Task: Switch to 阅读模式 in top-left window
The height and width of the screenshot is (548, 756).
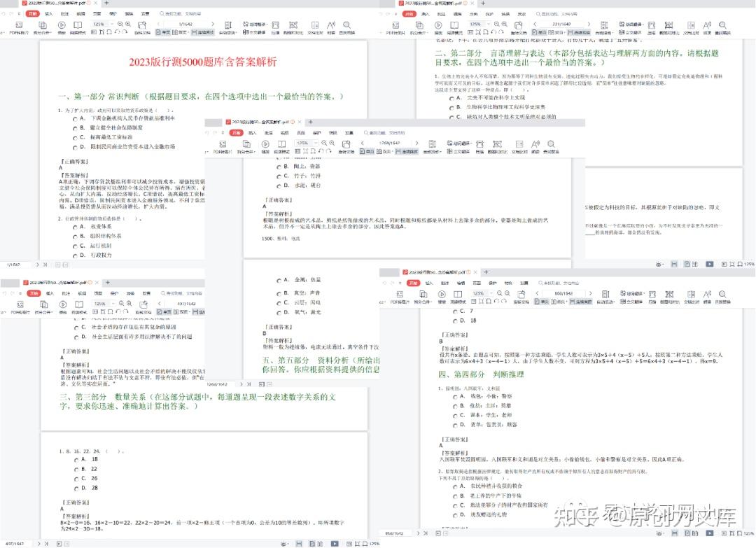Action: [78, 27]
